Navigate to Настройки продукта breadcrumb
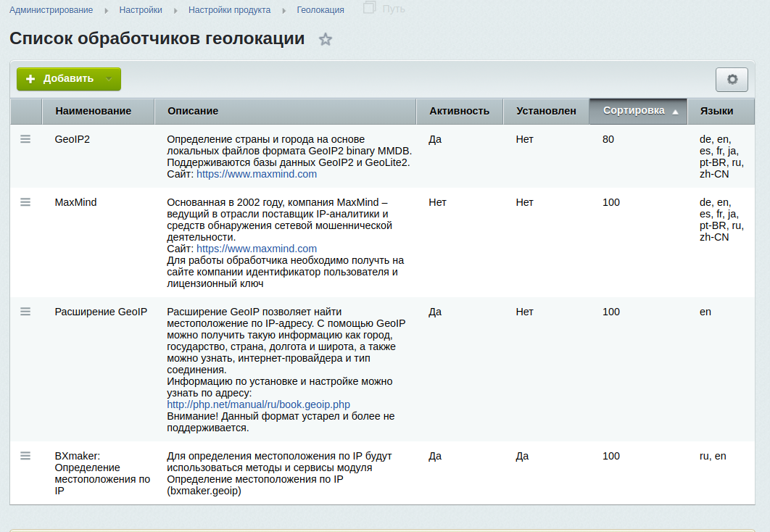Image resolution: width=770 pixels, height=532 pixels. [x=229, y=10]
